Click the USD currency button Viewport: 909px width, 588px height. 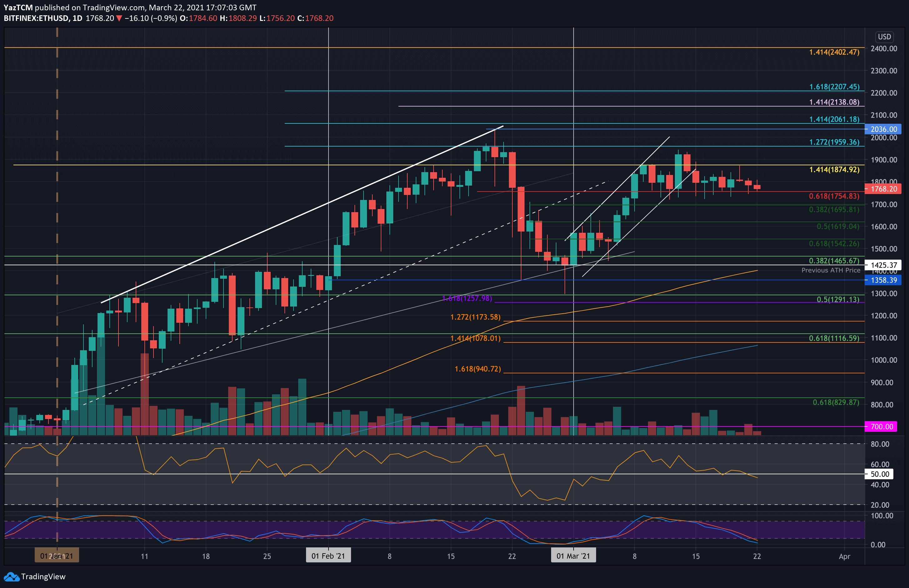click(x=884, y=37)
